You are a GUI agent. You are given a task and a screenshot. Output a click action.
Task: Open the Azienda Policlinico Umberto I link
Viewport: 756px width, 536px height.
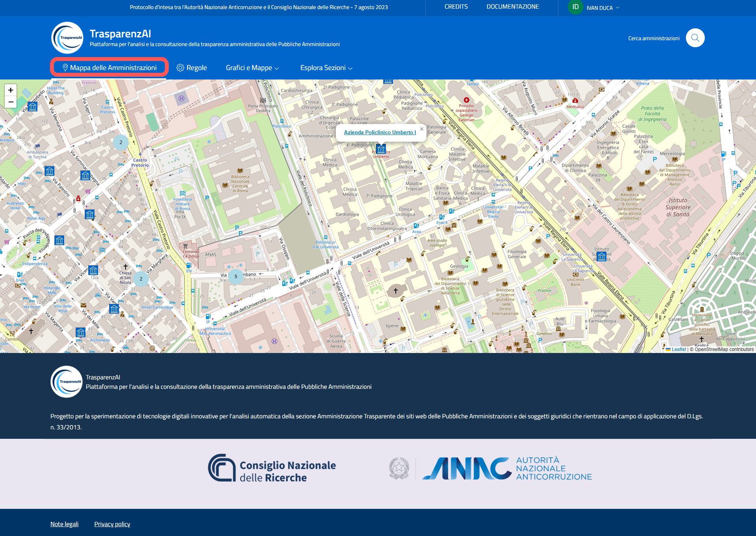pos(380,132)
